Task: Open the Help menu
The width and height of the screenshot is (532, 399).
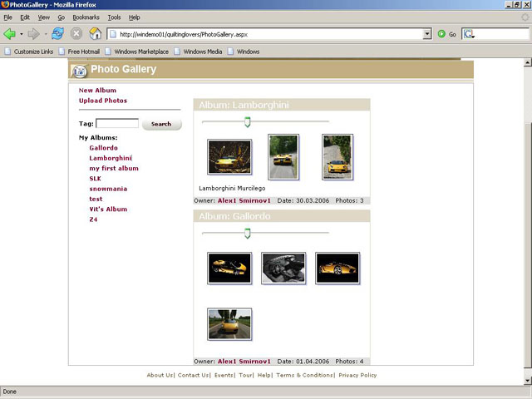Action: point(134,17)
